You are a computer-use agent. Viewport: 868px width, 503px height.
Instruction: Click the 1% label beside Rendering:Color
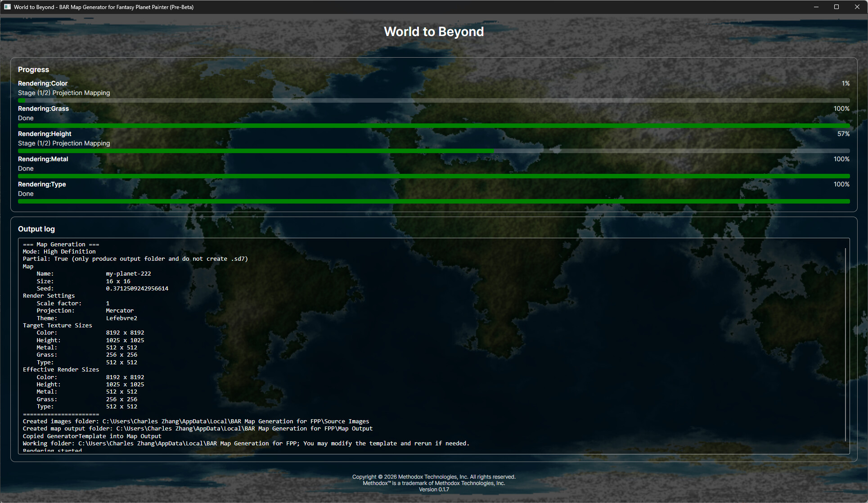click(846, 83)
